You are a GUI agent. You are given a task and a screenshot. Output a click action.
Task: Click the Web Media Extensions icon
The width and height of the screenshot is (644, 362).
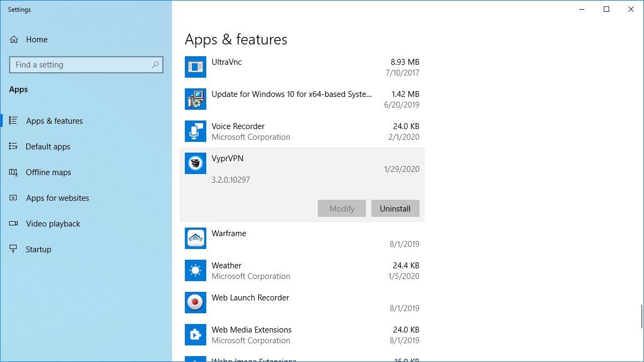pos(196,335)
